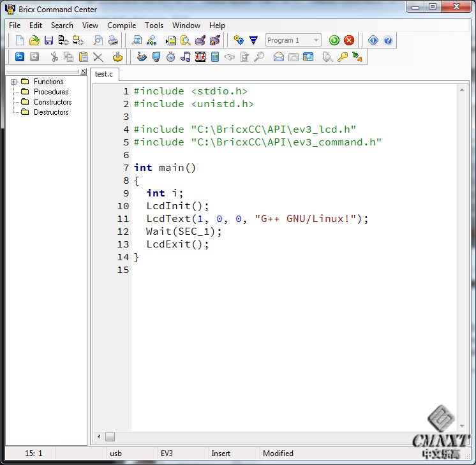Open Preferences with the gear-joystick icon
Image resolution: width=476 pixels, height=465 pixels.
coord(117,57)
